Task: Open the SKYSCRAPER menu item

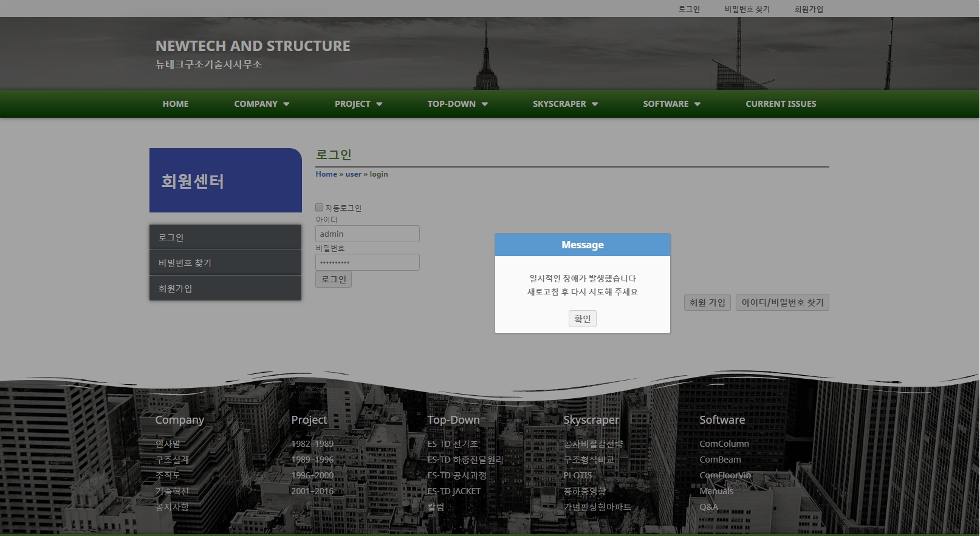Action: [x=560, y=104]
